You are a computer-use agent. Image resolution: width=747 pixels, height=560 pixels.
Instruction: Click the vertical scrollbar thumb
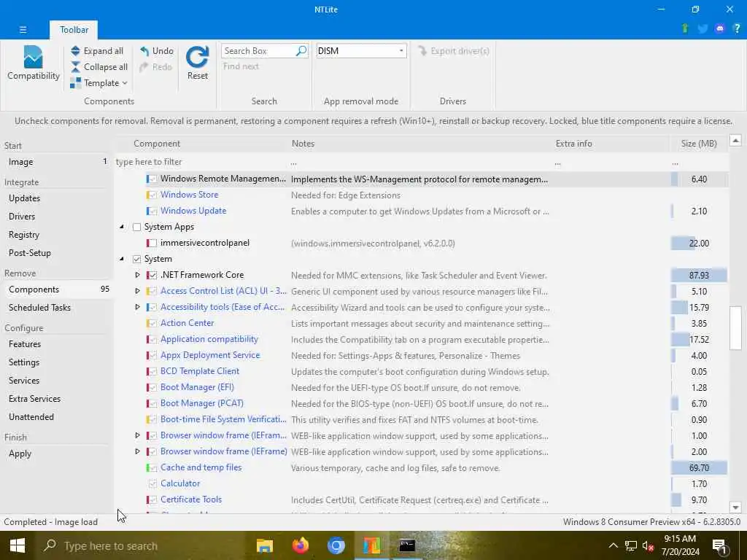click(x=735, y=327)
